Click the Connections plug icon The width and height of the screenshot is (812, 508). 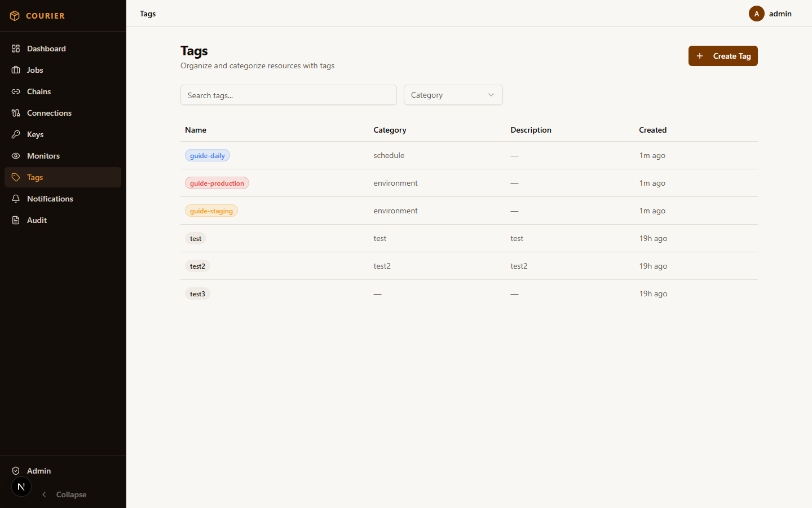(x=16, y=113)
